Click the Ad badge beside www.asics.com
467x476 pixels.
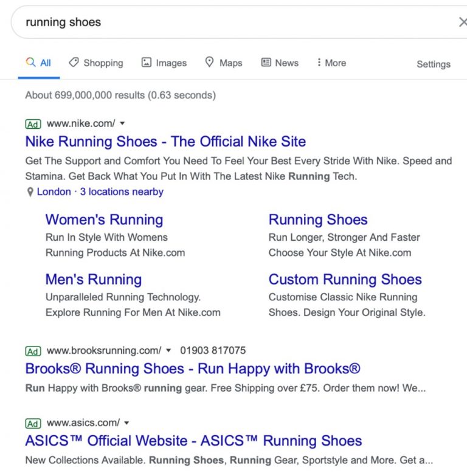point(33,423)
